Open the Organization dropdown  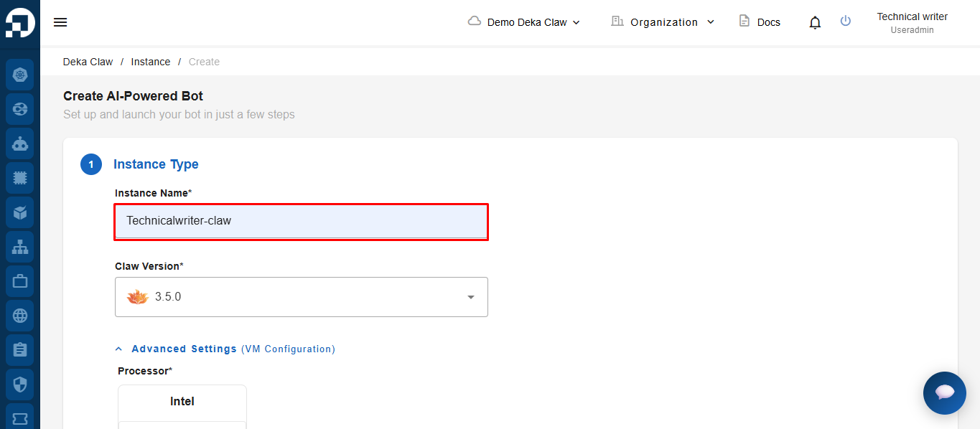[663, 22]
